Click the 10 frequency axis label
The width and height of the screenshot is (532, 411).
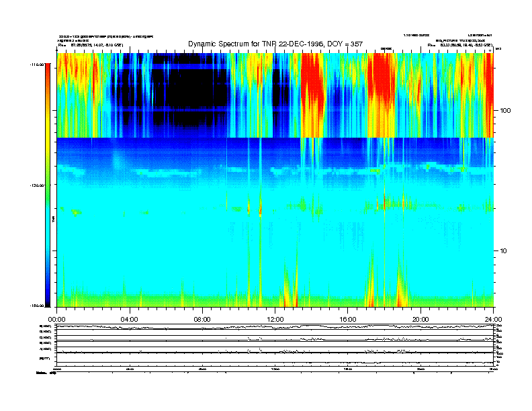[504, 251]
